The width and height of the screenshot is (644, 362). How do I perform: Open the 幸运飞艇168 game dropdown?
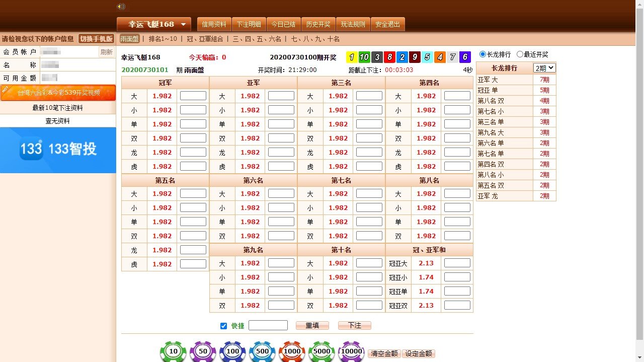154,24
